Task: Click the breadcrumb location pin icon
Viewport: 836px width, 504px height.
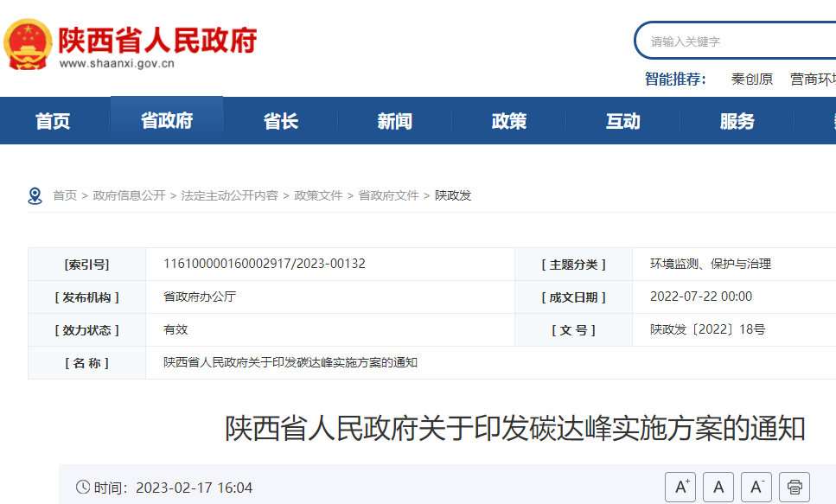Action: [35, 195]
